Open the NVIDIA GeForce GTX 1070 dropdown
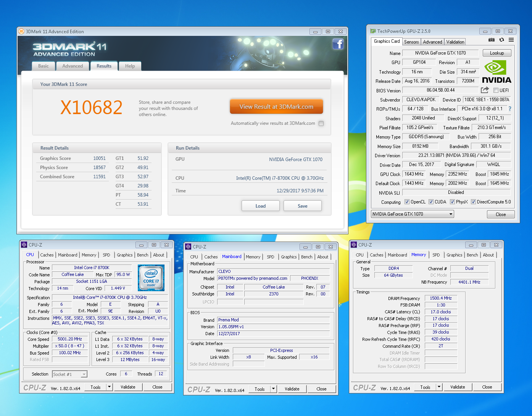The image size is (532, 416). coord(413,214)
